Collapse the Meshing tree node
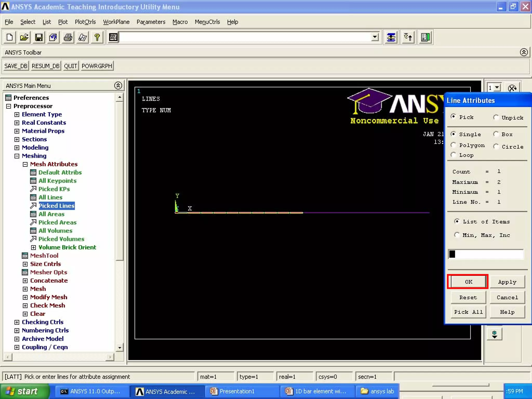Image resolution: width=532 pixels, height=399 pixels. tap(17, 156)
